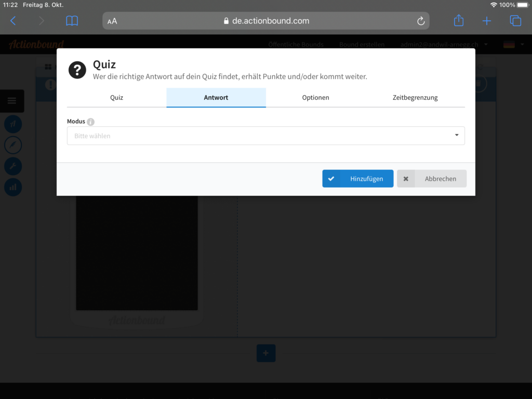Screen dimensions: 532x399
Task: Click the info icon next to Modus
Action: (x=91, y=122)
